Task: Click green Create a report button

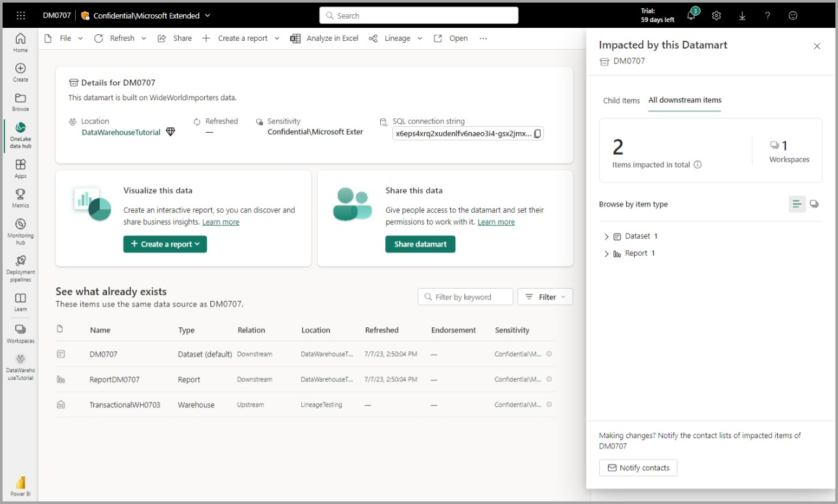Action: [x=165, y=244]
